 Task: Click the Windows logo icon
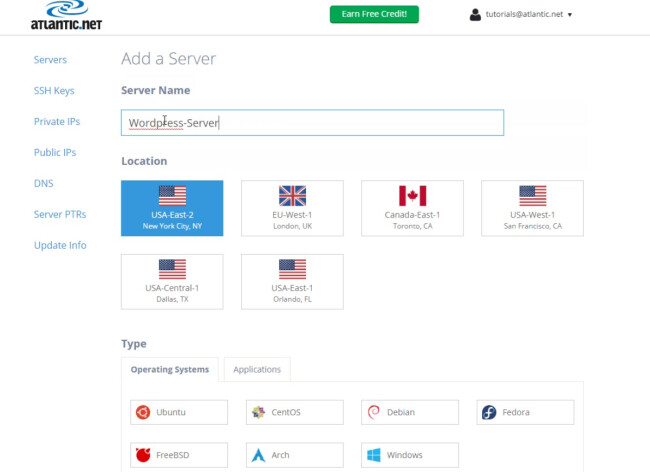[374, 455]
